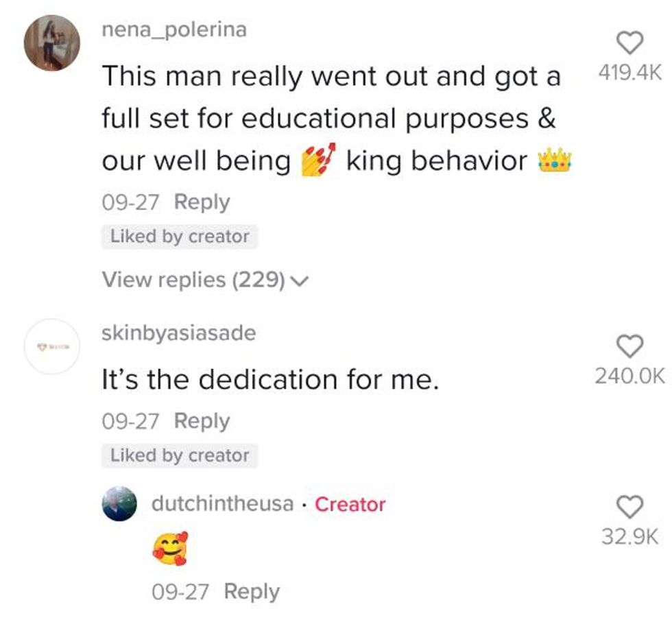Like skinbyasiasade's comment with the heart
The height and width of the screenshot is (622, 672).
click(x=629, y=346)
